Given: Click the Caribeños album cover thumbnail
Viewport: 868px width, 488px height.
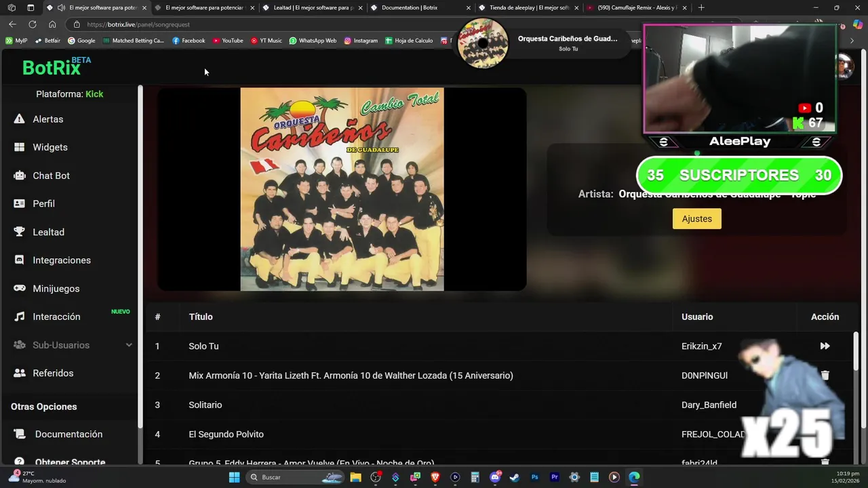Looking at the screenshot, I should (342, 189).
